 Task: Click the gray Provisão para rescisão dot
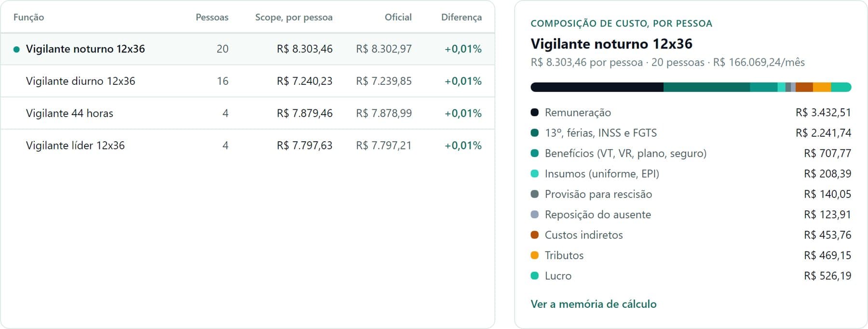click(534, 194)
